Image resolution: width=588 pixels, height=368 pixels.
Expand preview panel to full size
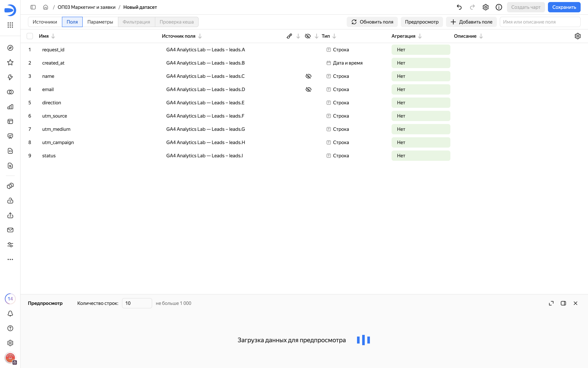coord(551,303)
